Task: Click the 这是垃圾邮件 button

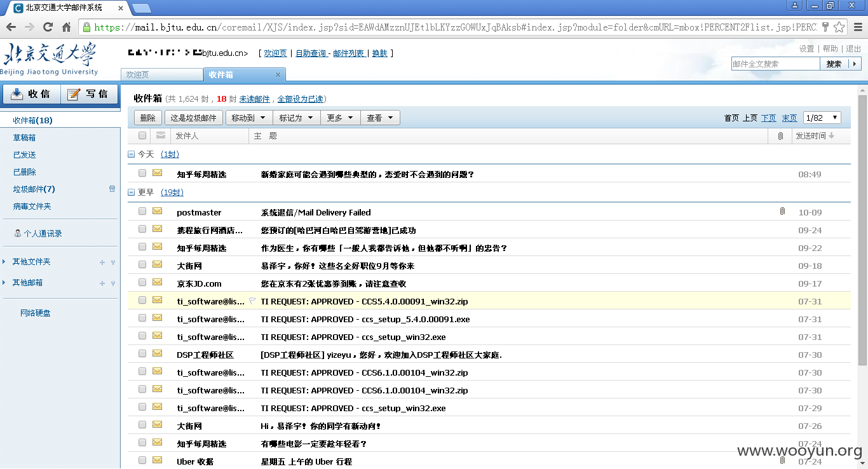Action: click(x=194, y=118)
